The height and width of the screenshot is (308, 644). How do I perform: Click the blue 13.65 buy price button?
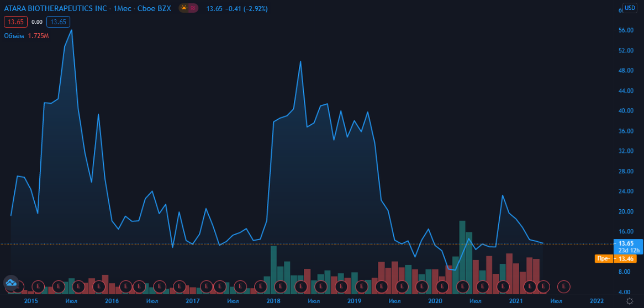59,22
